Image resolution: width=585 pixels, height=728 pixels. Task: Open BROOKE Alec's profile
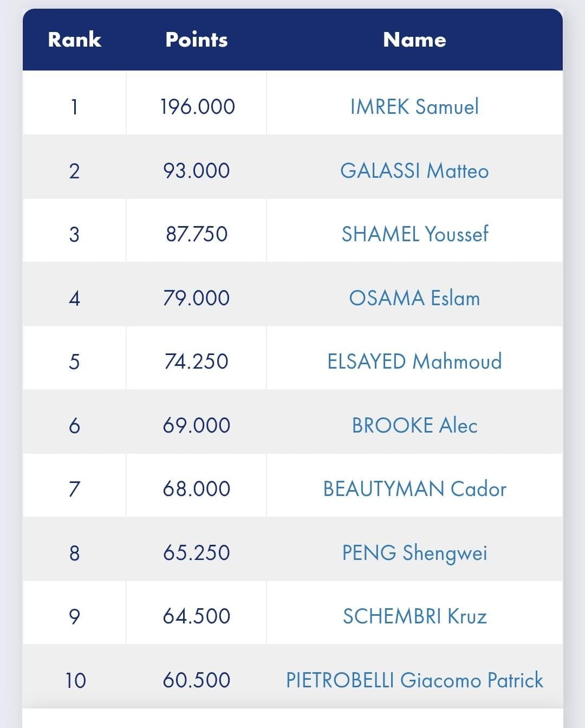[x=414, y=425]
